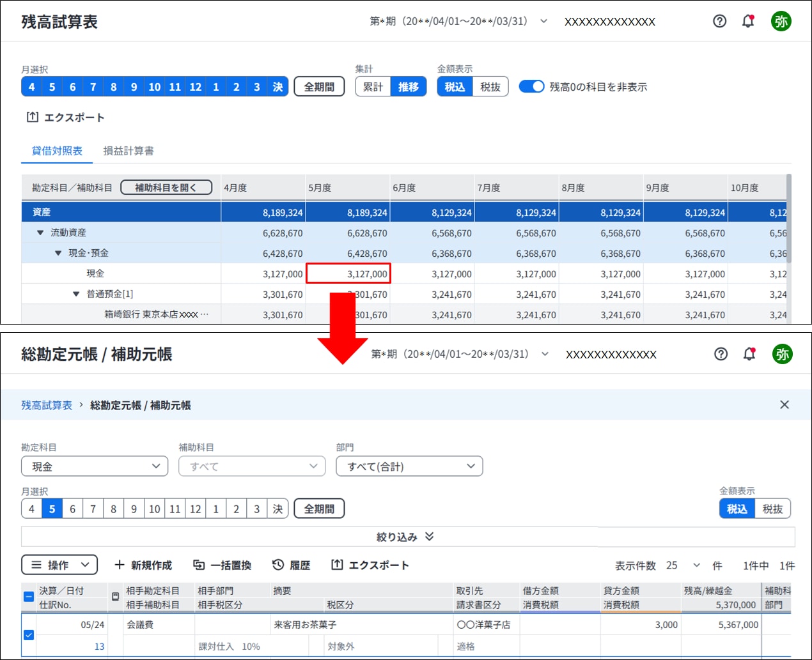The width and height of the screenshot is (812, 660).
Task: Go to 残高試算表 breadcrumb link
Action: (47, 405)
